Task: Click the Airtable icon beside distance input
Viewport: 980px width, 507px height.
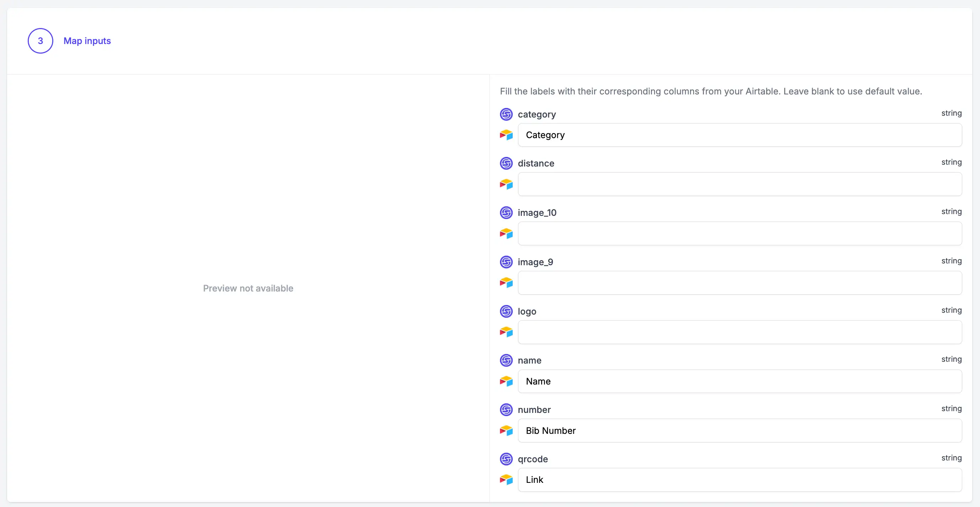Action: (506, 184)
